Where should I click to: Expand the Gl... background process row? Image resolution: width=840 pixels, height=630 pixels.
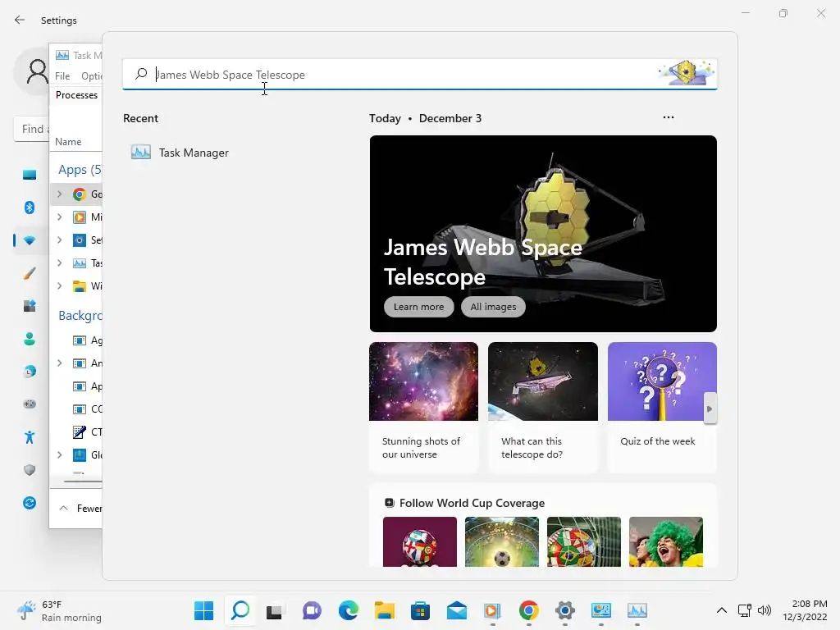point(59,454)
